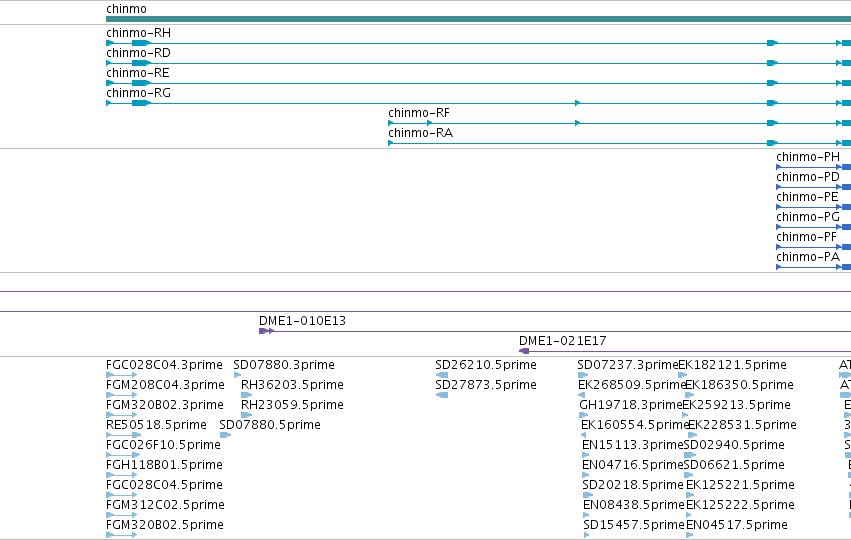Select EST RH23059.5prime
Screen dimensions: 851x540
click(x=293, y=405)
